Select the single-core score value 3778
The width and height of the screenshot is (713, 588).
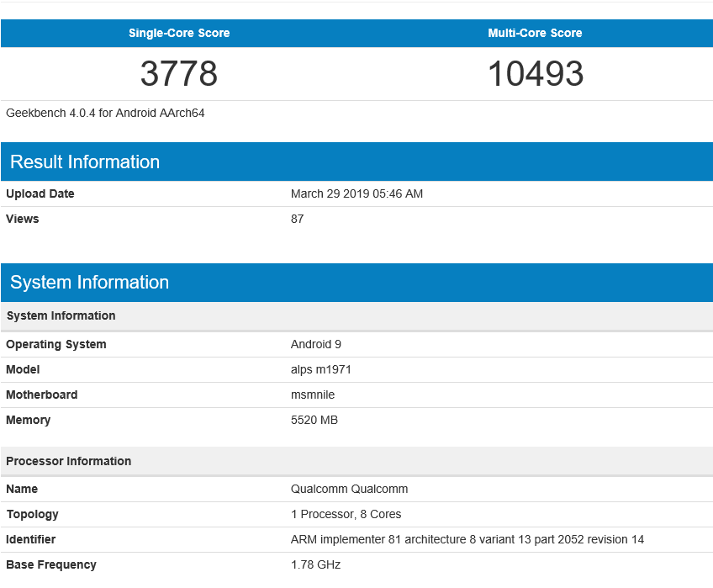point(179,74)
